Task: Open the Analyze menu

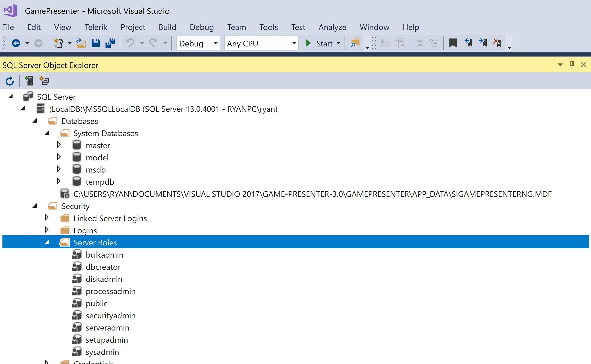Action: (332, 27)
